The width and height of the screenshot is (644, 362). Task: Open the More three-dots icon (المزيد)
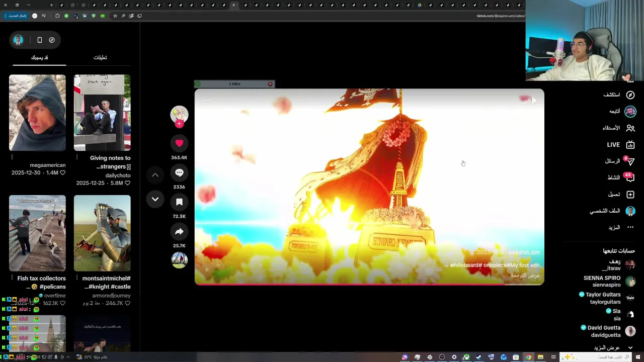point(630,228)
